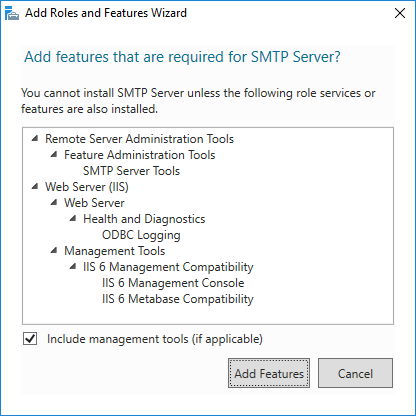The height and width of the screenshot is (416, 416).
Task: Collapse the Web Server (IIS) node
Action: (x=35, y=186)
